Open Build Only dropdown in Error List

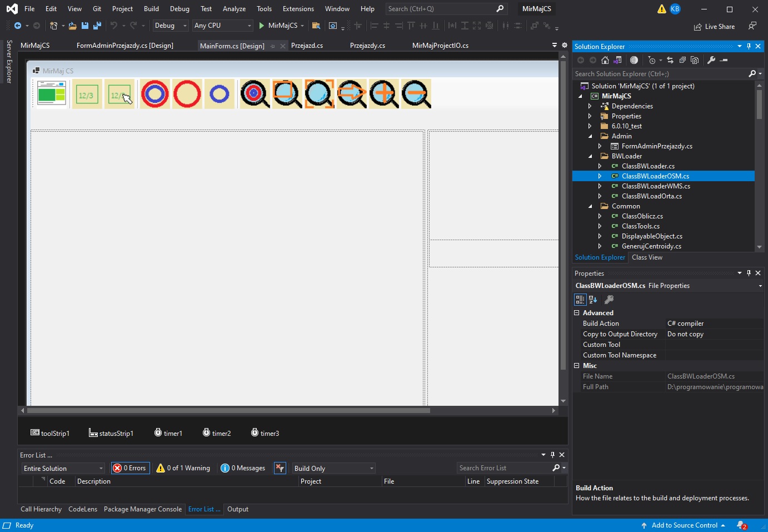(x=333, y=468)
